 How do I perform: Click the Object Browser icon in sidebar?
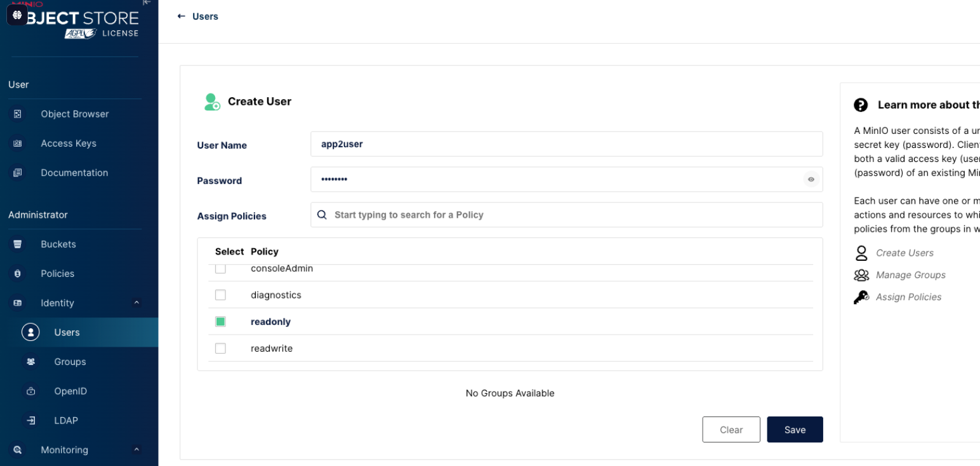18,114
